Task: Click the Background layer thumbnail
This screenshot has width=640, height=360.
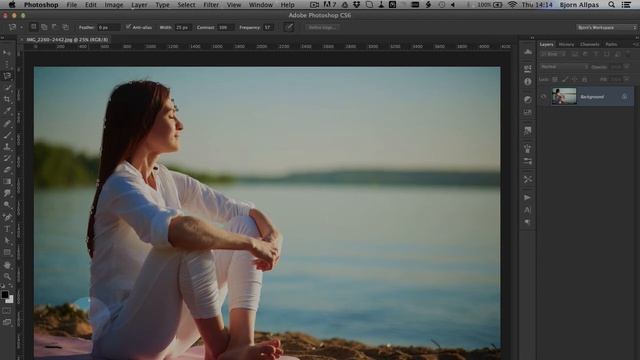Action: pos(564,96)
